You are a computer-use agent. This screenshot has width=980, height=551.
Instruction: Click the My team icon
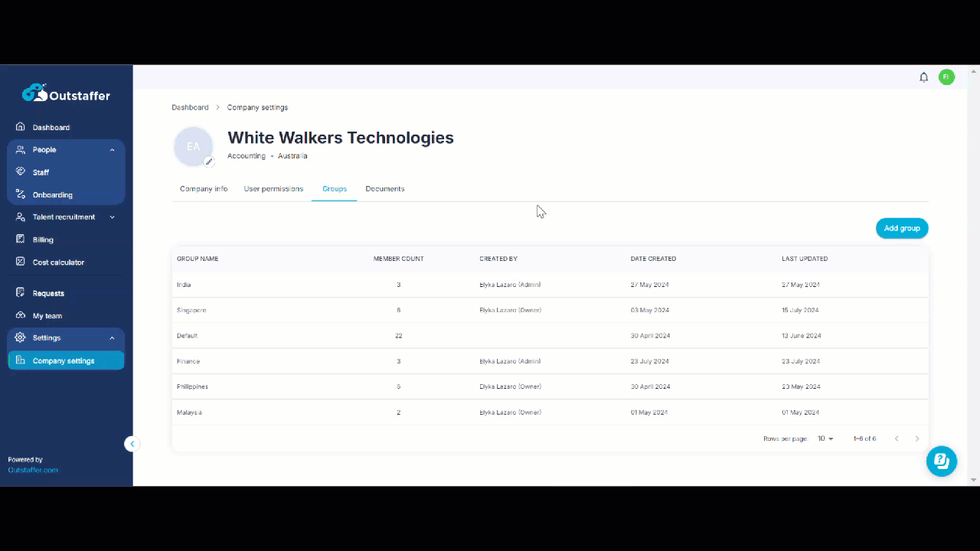(21, 315)
